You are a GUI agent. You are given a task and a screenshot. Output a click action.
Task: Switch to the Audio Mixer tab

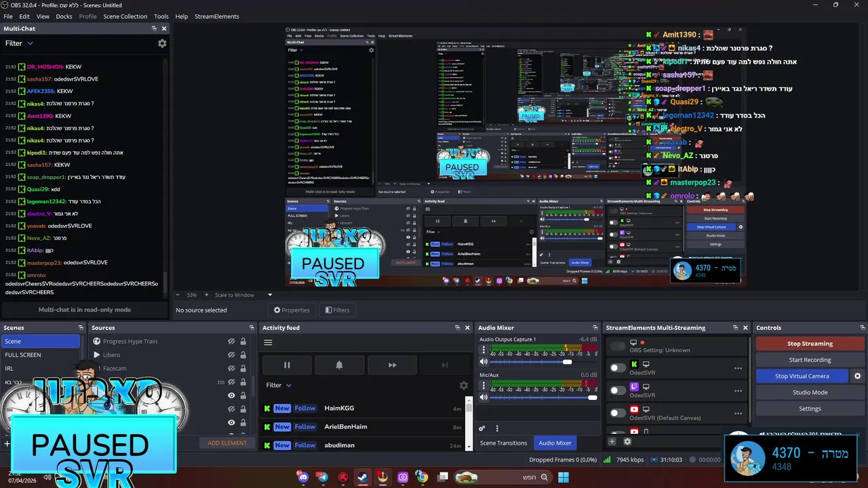click(x=555, y=443)
